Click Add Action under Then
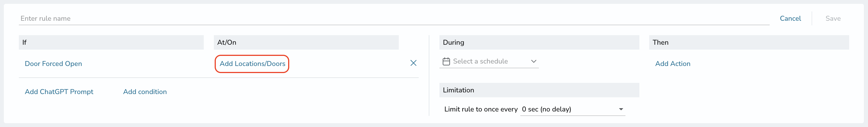This screenshot has height=127, width=868. 672,63
